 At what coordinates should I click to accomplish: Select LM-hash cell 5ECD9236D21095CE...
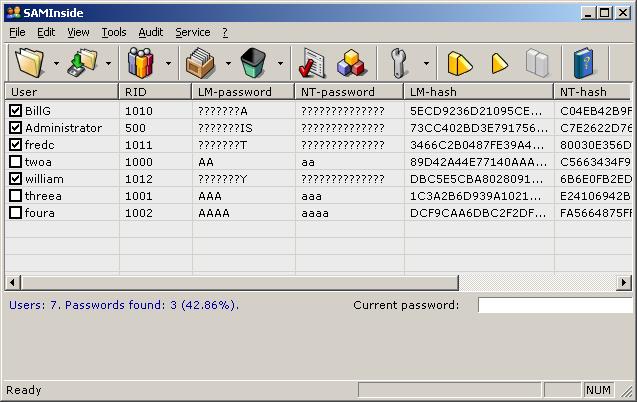click(475, 111)
